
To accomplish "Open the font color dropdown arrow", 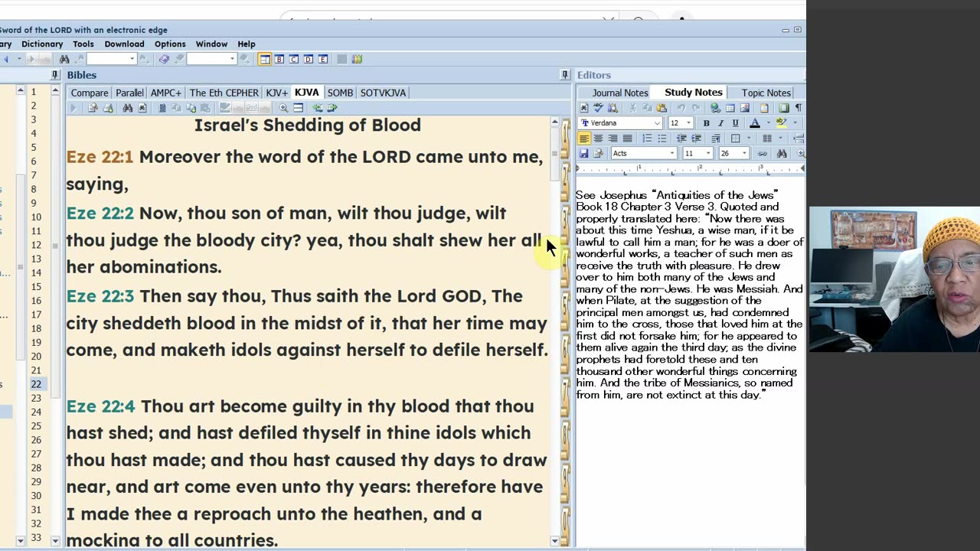I will tap(769, 122).
